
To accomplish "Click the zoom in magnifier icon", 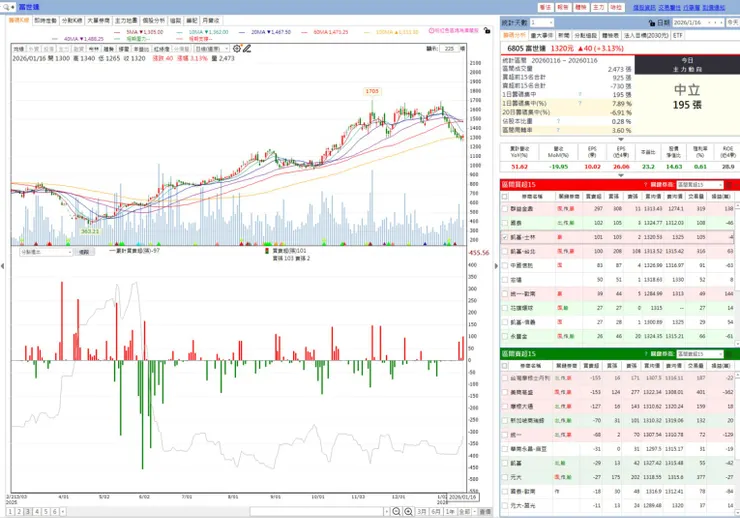I will pyautogui.click(x=408, y=511).
